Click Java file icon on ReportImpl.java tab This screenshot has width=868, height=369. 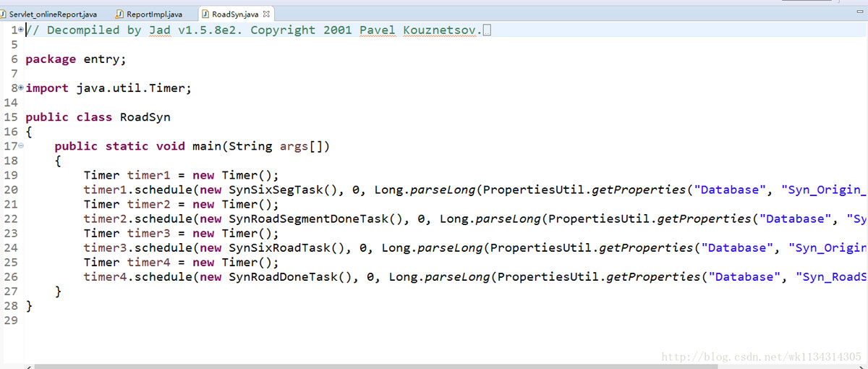click(x=120, y=14)
